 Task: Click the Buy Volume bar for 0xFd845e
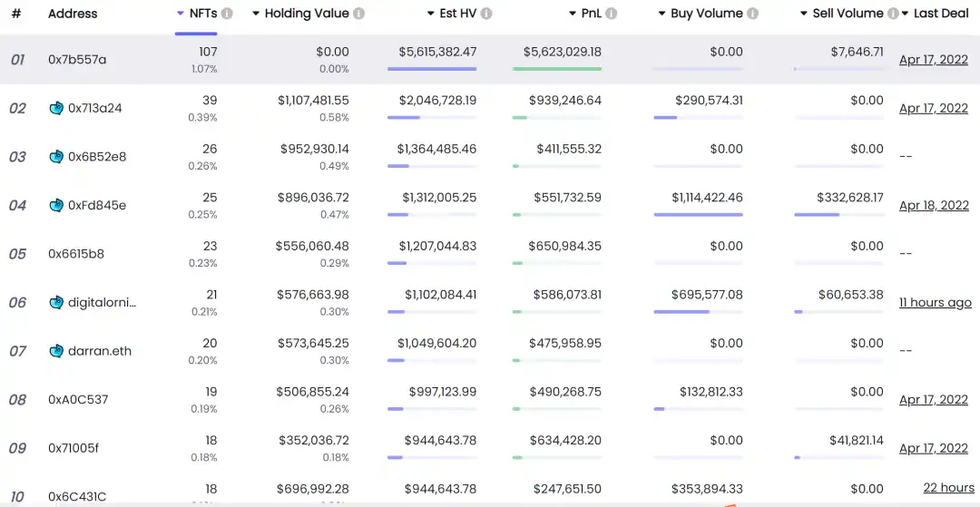click(x=698, y=215)
